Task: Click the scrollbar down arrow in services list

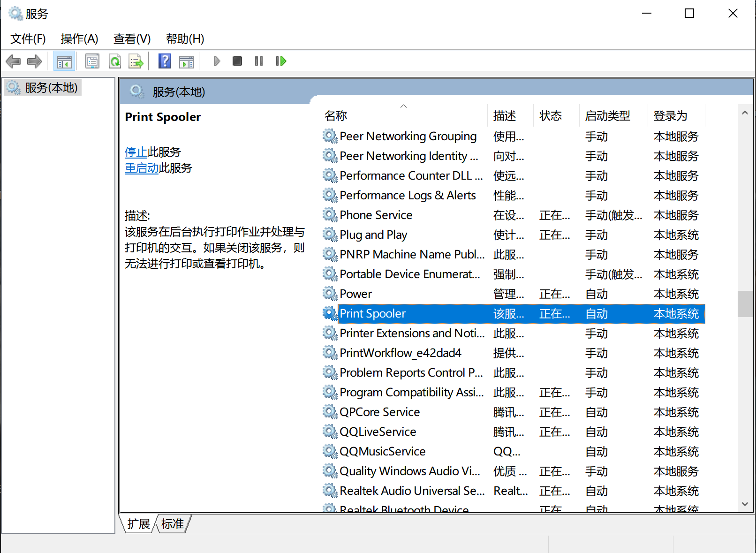Action: [745, 504]
